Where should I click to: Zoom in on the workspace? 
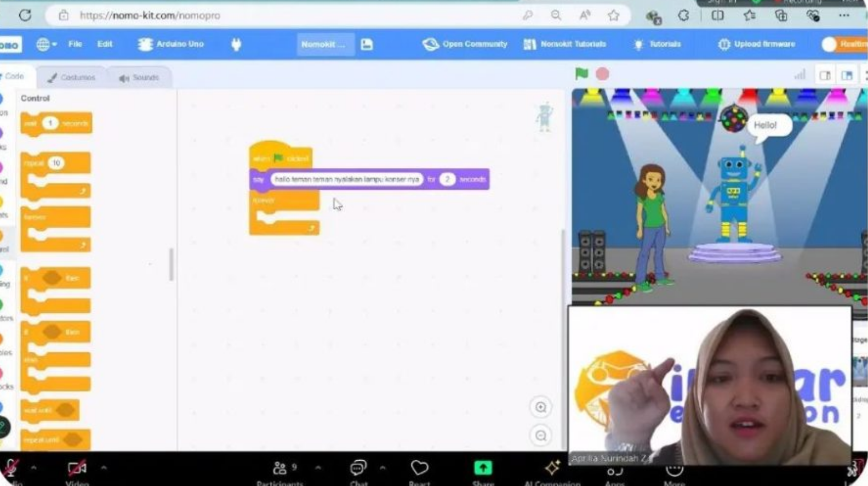541,407
